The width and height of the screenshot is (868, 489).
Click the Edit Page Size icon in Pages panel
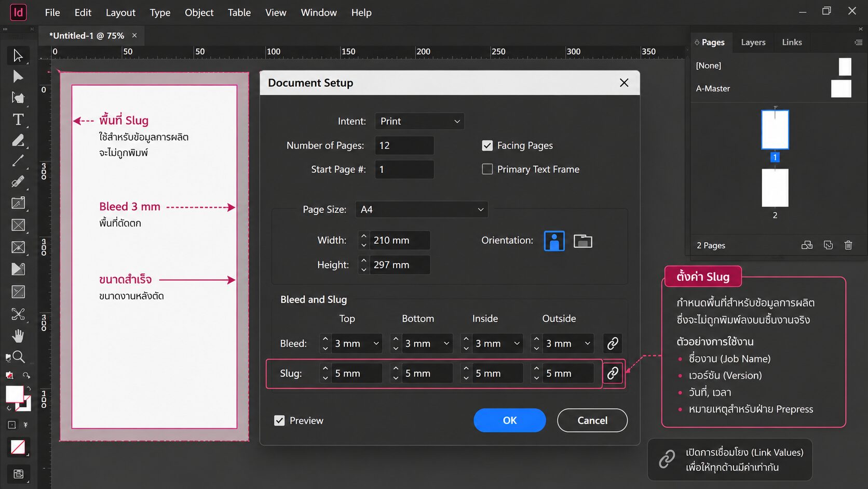tap(807, 245)
